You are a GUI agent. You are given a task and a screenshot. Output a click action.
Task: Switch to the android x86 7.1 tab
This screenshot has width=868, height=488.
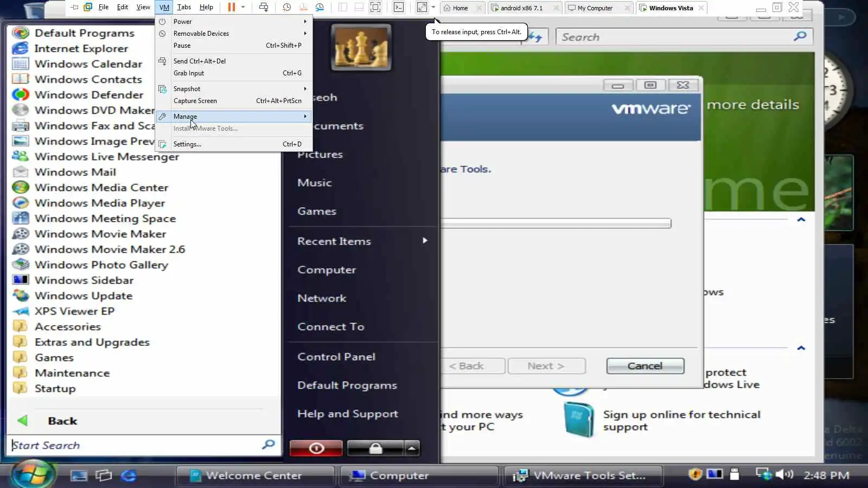(x=521, y=8)
